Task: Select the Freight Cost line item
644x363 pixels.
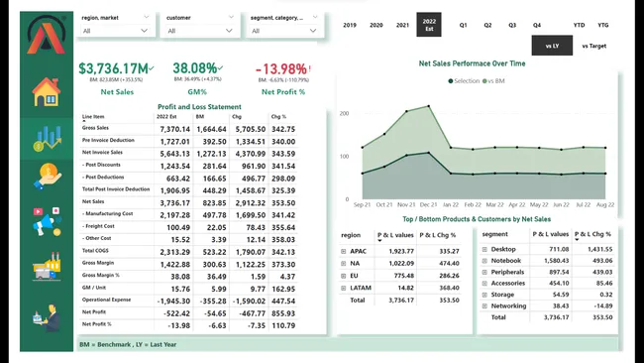Action: pos(98,226)
